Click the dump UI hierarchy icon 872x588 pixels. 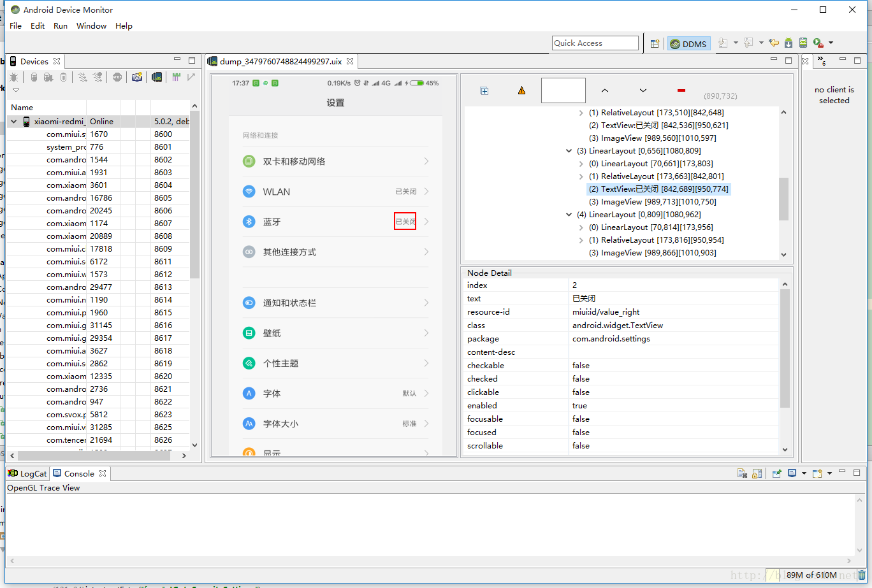tap(156, 77)
